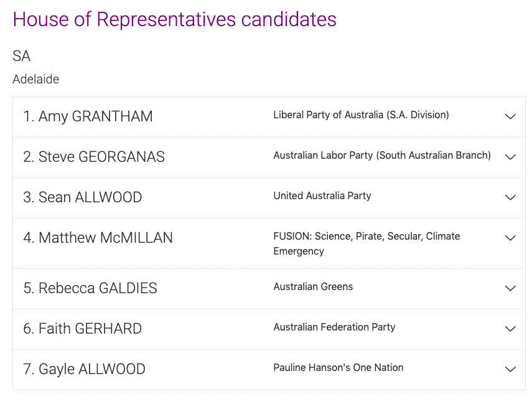532x399 pixels.
Task: Click Australian Greens party label
Action: [313, 287]
